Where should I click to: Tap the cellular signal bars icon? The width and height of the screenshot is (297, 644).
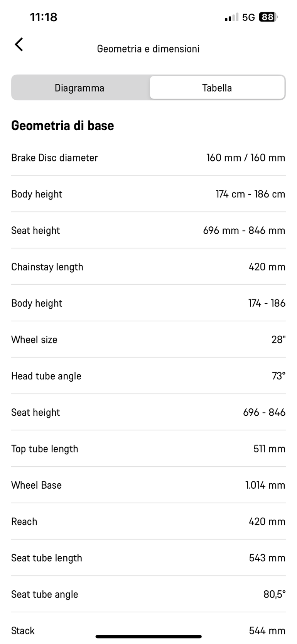pos(231,17)
